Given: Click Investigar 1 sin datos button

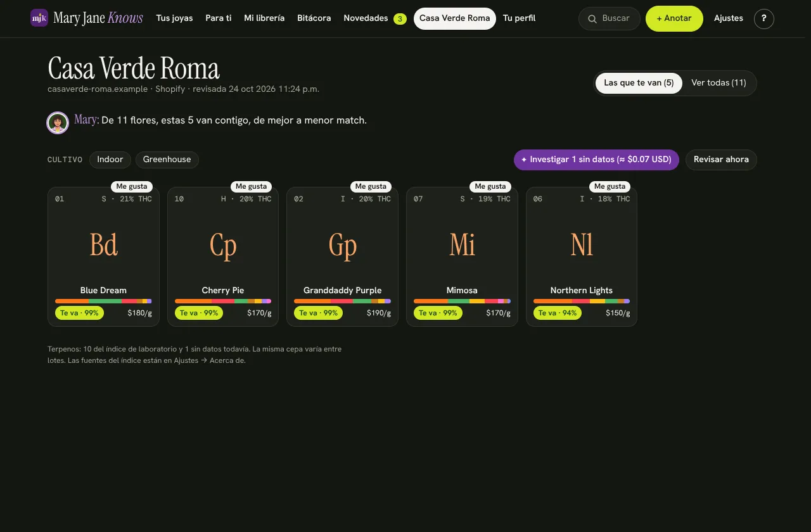Looking at the screenshot, I should 596,160.
